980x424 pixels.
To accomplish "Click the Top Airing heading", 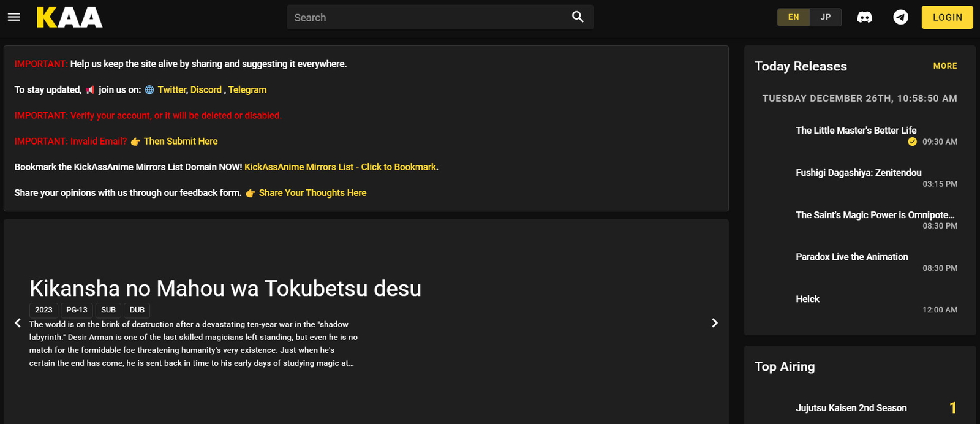I will tap(785, 366).
